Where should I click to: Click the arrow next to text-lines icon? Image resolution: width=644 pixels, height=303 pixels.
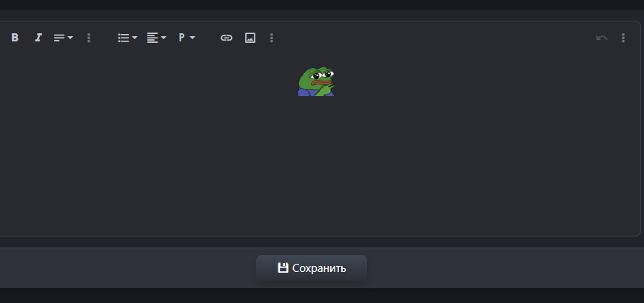[70, 38]
